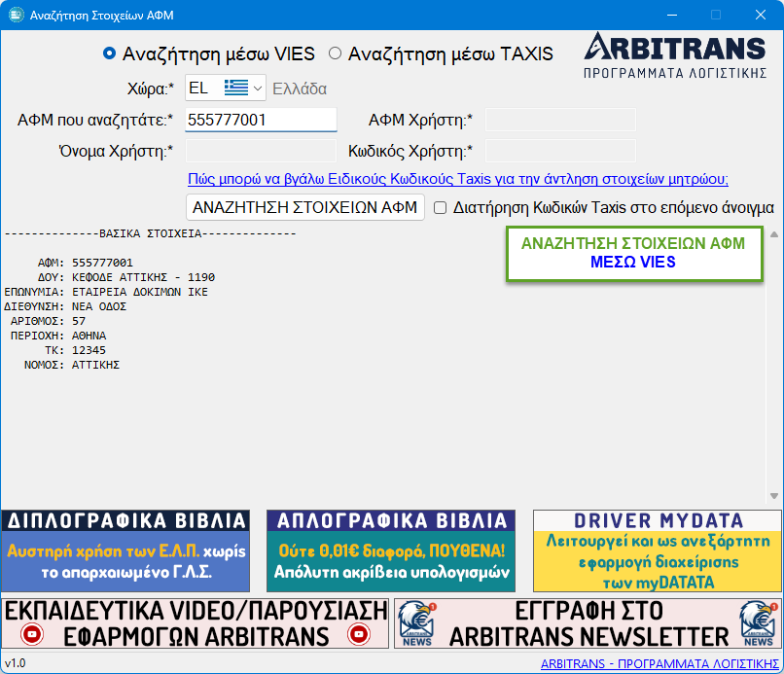Click the ΑΡΙΘΜΟΣ: 57 result line

pyautogui.click(x=48, y=321)
